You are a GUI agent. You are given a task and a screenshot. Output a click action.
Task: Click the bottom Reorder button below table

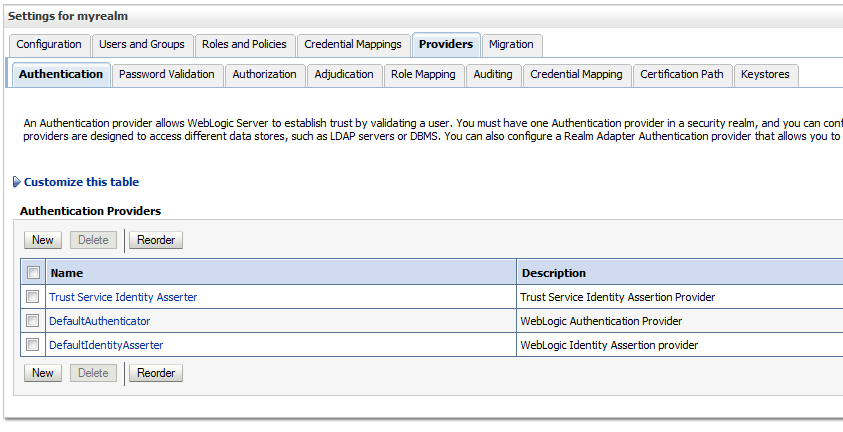156,373
